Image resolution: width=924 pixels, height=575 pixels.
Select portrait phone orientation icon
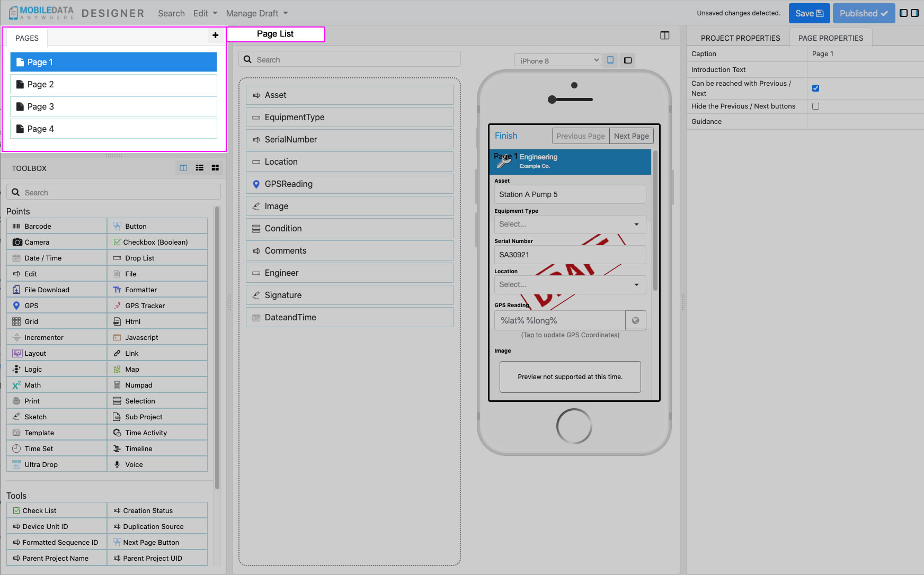pyautogui.click(x=610, y=60)
